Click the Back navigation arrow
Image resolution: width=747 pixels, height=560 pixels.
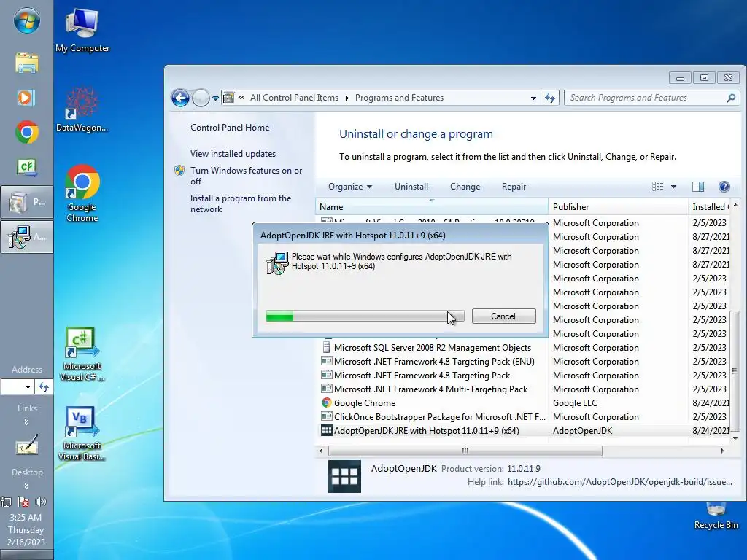[180, 98]
